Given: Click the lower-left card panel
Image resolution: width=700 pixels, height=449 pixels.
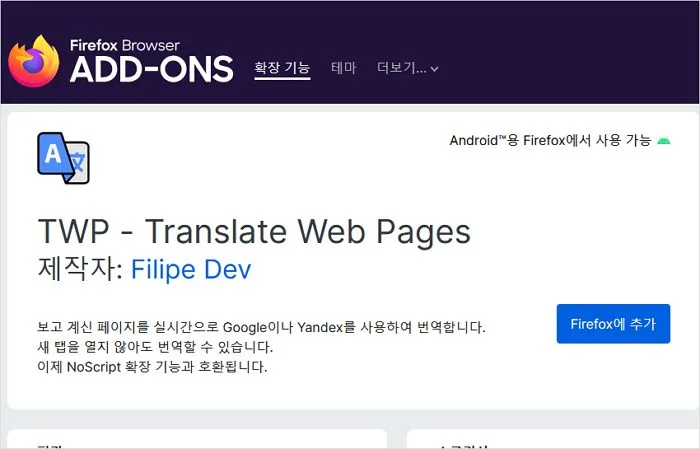Looking at the screenshot, I should coord(196,440).
